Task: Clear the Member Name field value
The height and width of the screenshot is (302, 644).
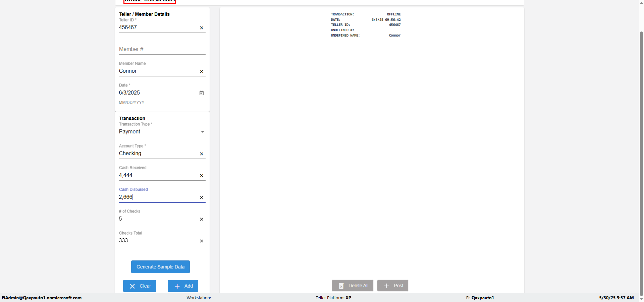Action: click(202, 71)
